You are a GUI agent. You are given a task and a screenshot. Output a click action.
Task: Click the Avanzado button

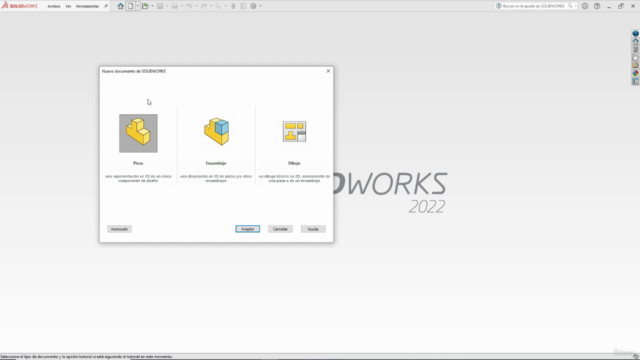[119, 229]
